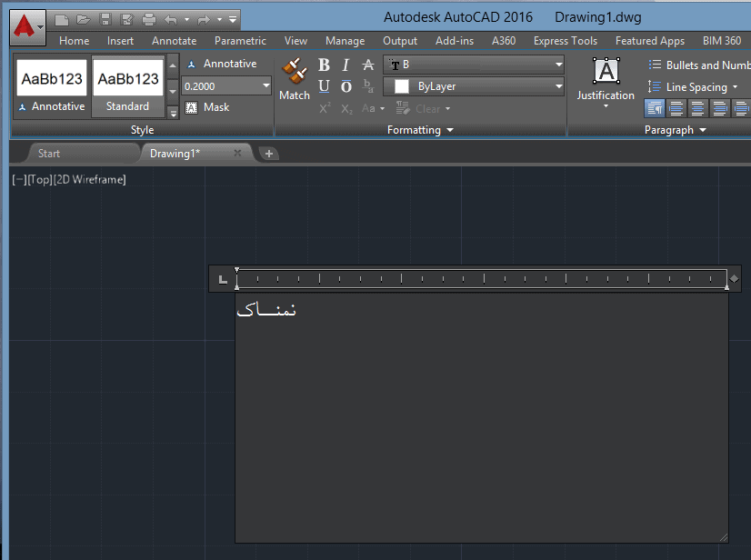Open the Undo history dropdown arrow

click(x=186, y=20)
